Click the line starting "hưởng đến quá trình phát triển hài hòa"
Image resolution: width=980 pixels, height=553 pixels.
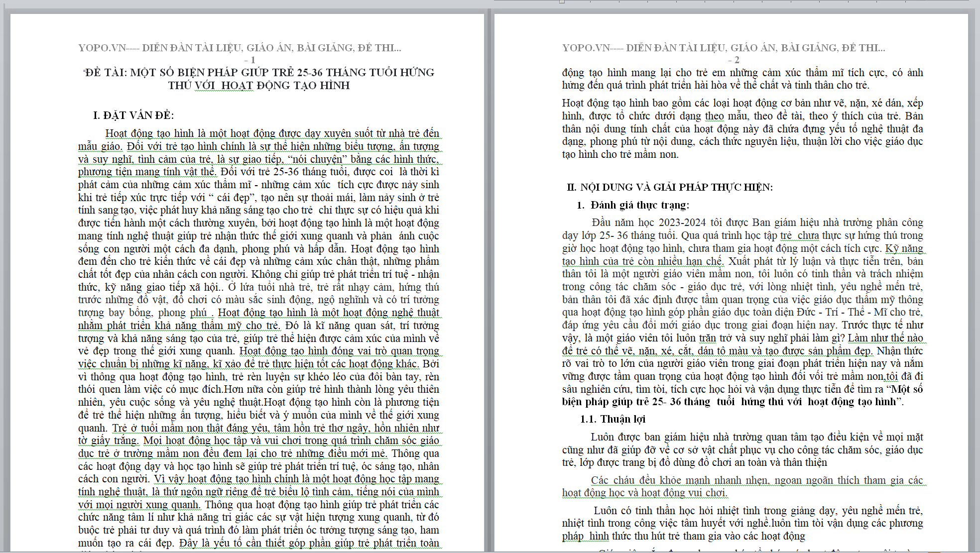tap(716, 85)
